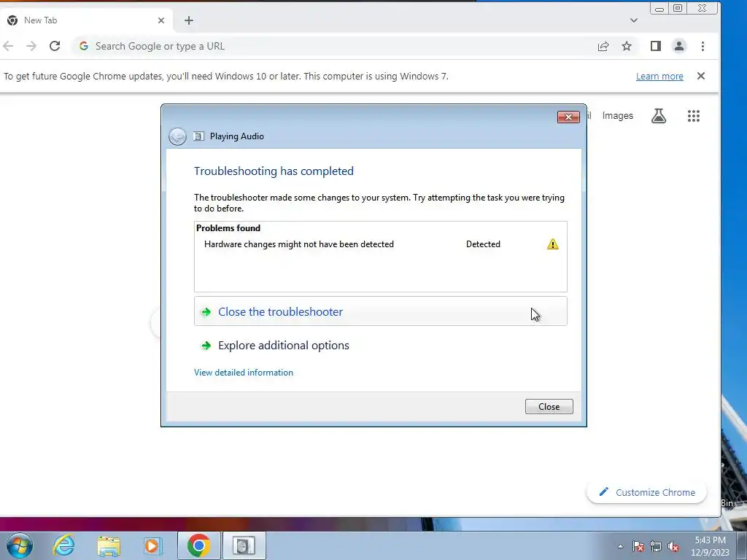Bookmark this tab with the star icon
Image resolution: width=747 pixels, height=560 pixels.
pyautogui.click(x=627, y=46)
